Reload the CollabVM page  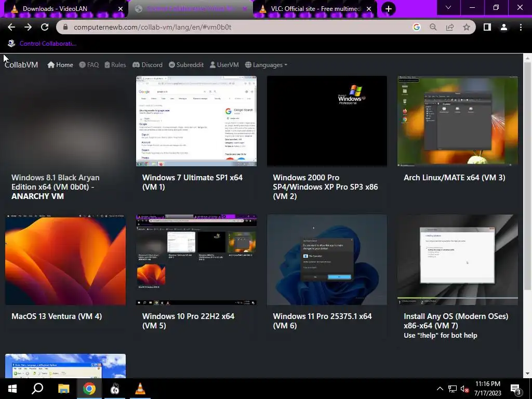point(45,27)
